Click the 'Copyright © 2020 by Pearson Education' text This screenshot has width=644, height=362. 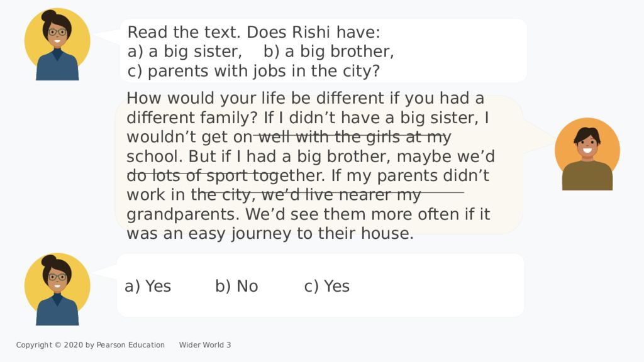91,345
